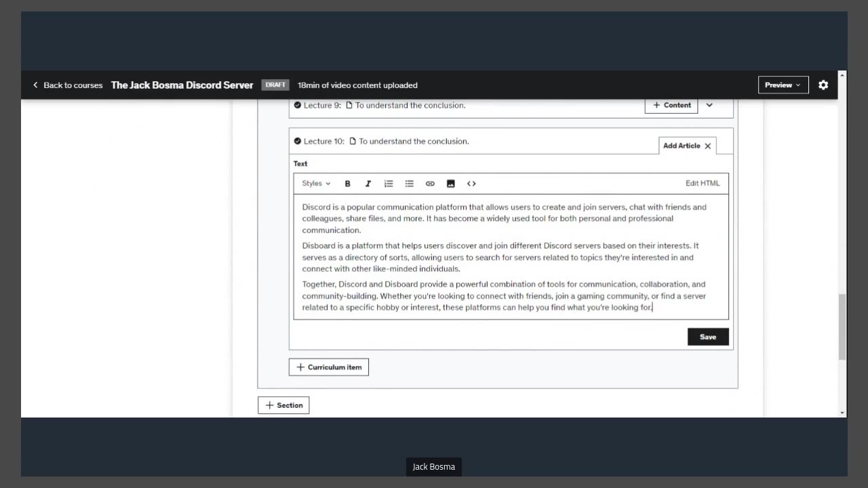
Task: Click the Lecture 9 title text
Action: point(410,105)
